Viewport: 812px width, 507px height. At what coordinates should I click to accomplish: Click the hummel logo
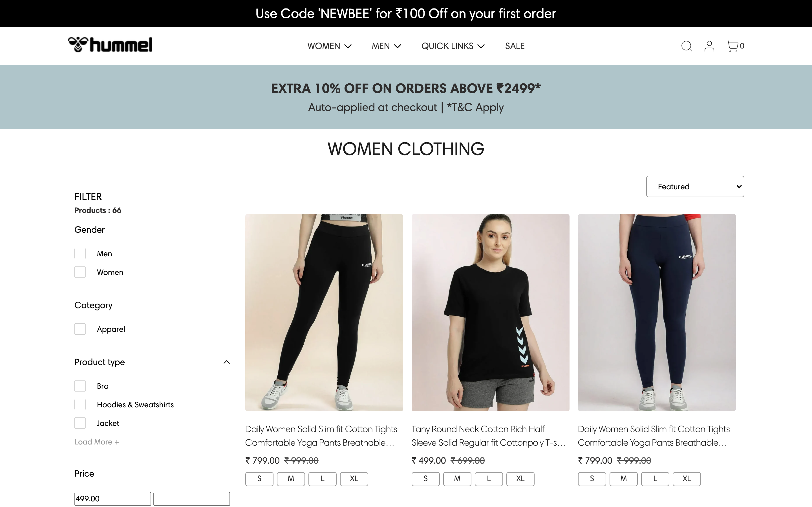click(x=110, y=45)
